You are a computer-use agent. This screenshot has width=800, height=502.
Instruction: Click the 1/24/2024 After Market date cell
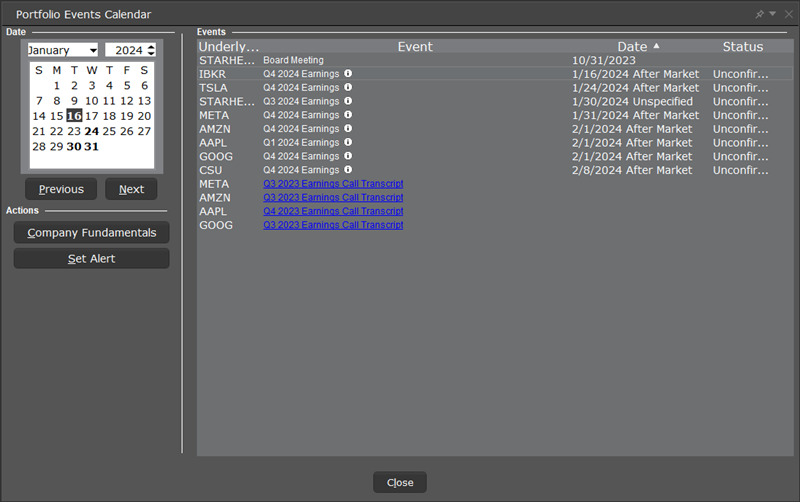[635, 88]
